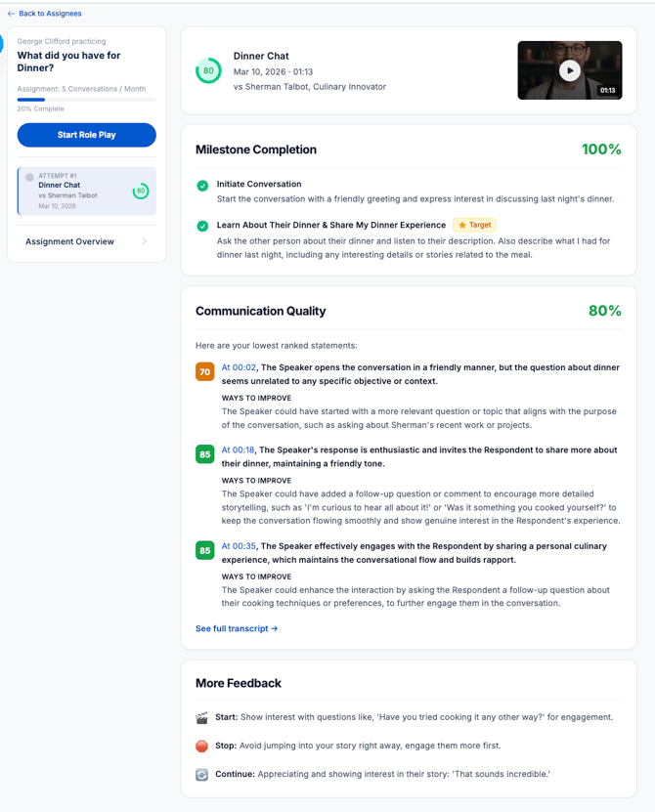655x812 pixels.
Task: Click the 80 score ring beside Dinner Chat
Action: (208, 71)
